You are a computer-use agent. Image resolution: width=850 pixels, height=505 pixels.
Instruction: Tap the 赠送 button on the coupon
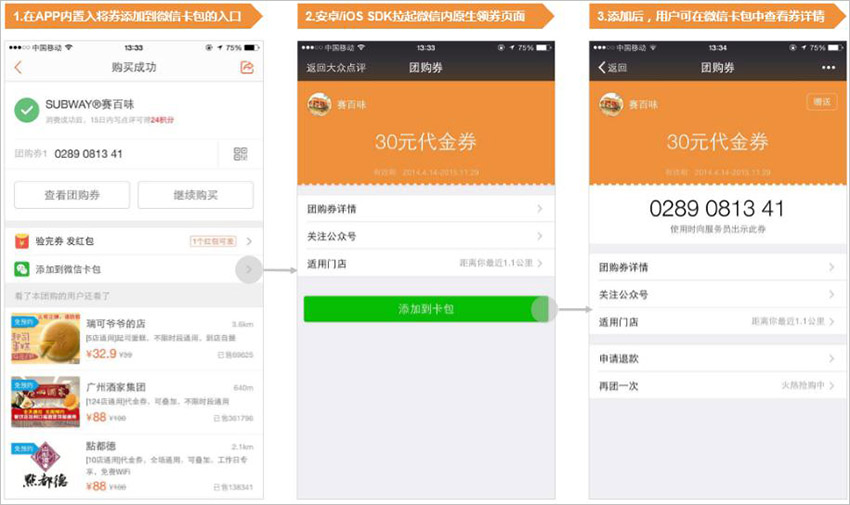click(822, 102)
